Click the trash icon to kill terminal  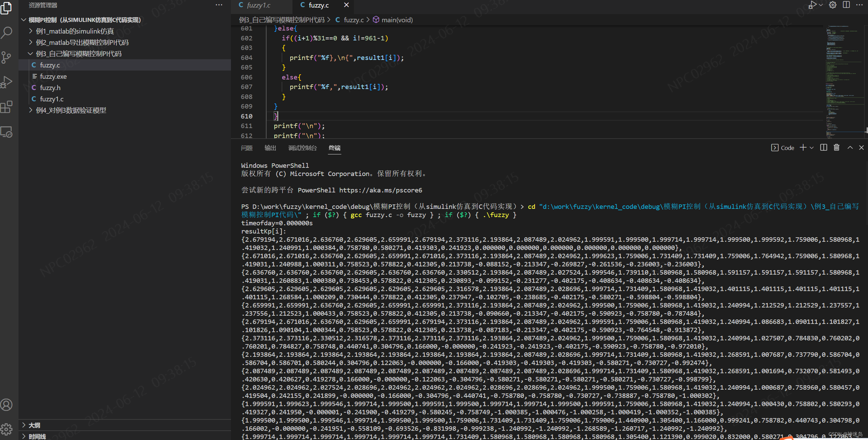(836, 148)
